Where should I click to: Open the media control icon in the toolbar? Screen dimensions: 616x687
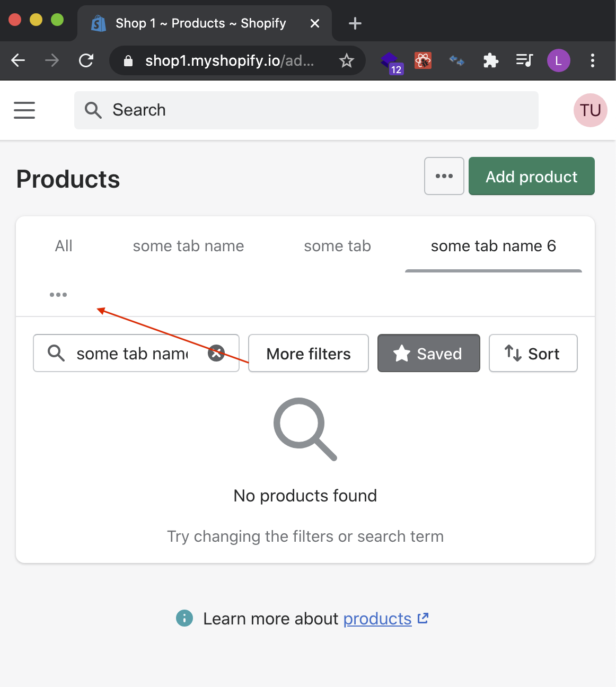(524, 60)
